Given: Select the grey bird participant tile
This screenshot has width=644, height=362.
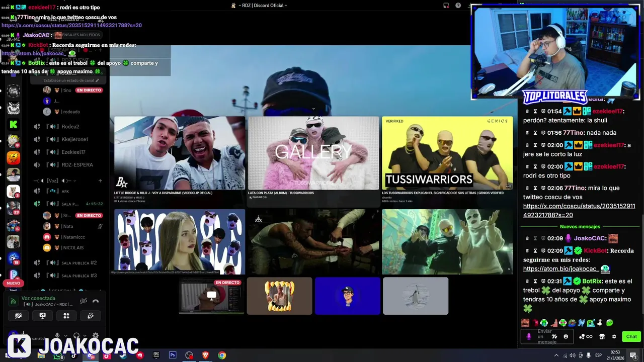Looking at the screenshot, I should (416, 296).
